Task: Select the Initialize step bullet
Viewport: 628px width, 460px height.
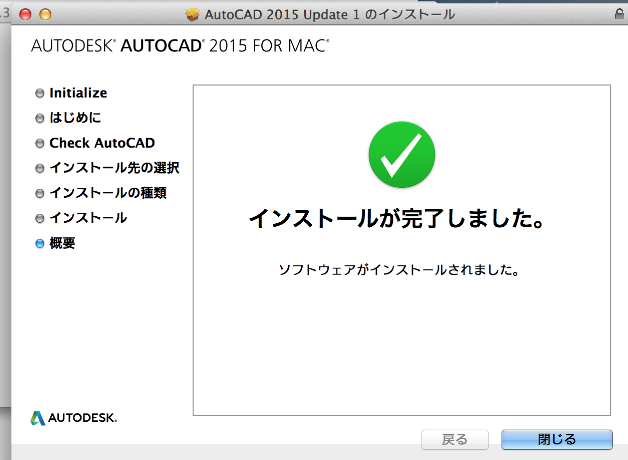Action: (x=39, y=93)
